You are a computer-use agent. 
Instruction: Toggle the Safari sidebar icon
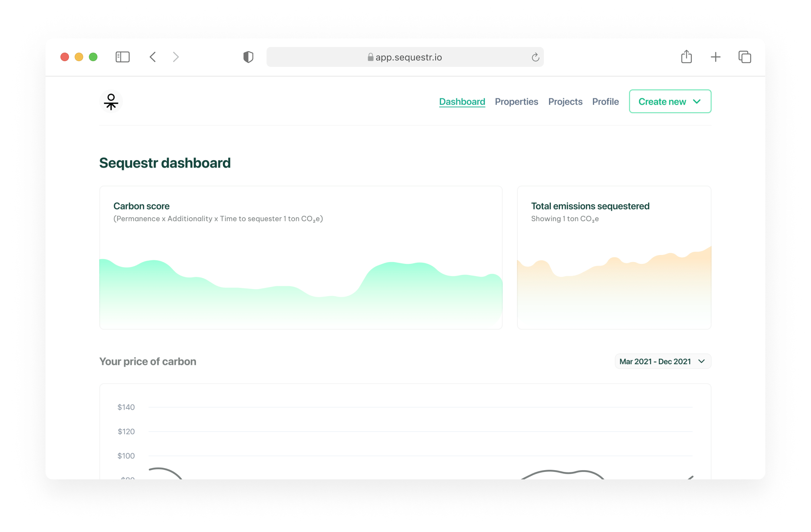(122, 57)
